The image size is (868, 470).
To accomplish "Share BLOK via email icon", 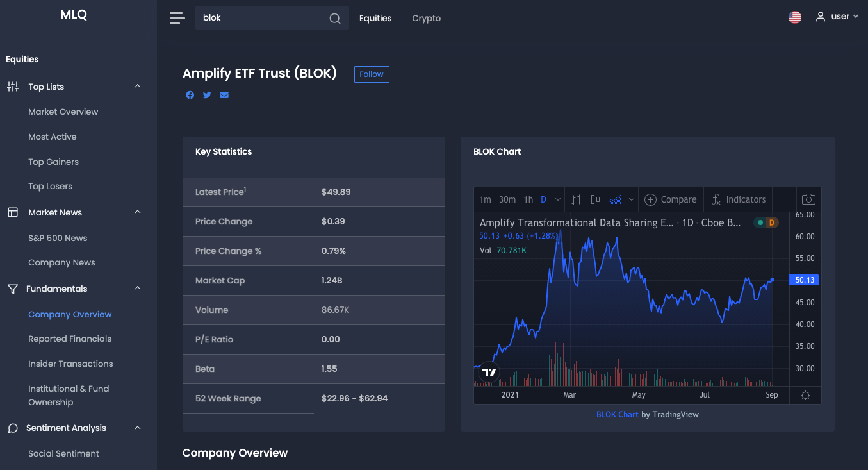I will click(x=224, y=95).
